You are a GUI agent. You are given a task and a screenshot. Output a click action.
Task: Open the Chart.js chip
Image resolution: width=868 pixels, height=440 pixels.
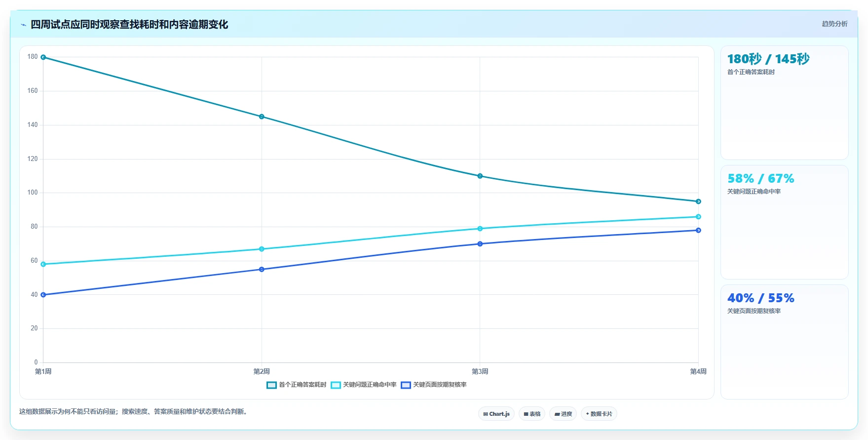tap(496, 414)
